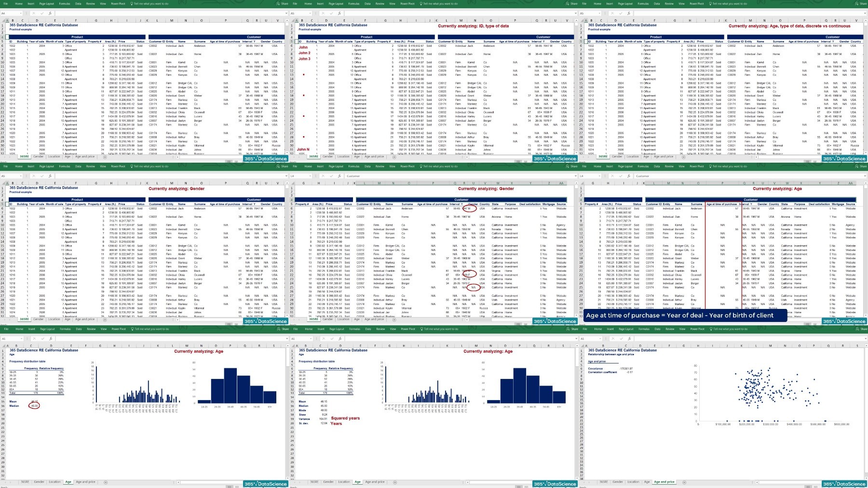Expand formula bar in top-left spreadsheet panel
This screenshot has width=868, height=488.
[x=286, y=14]
